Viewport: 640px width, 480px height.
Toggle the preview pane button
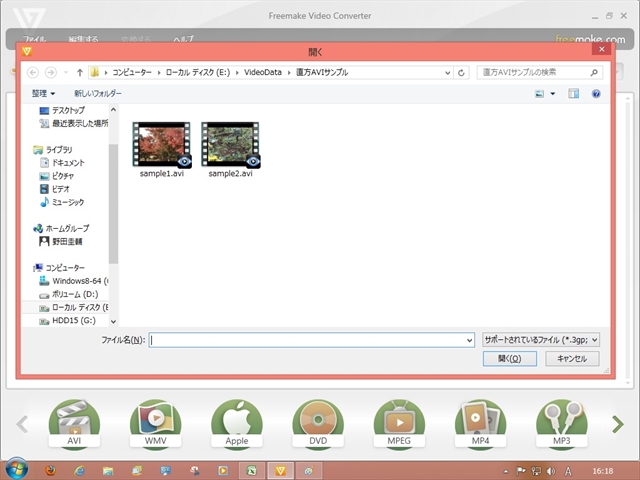(574, 93)
